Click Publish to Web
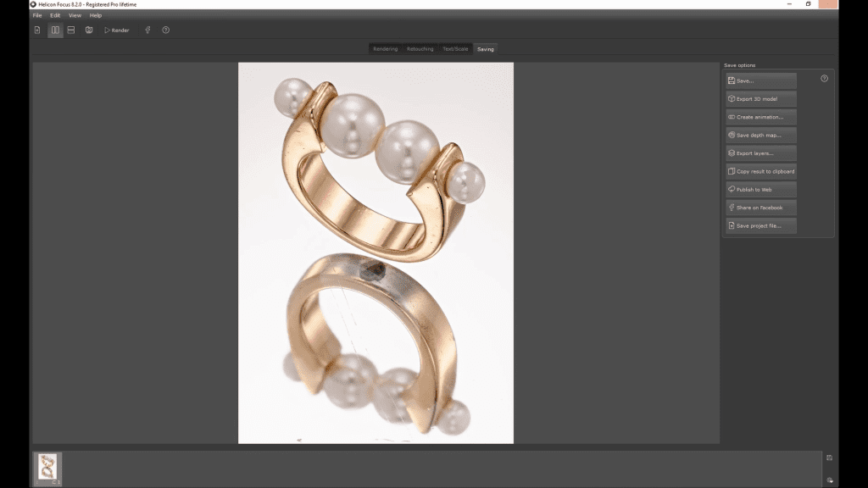Image resolution: width=868 pixels, height=488 pixels. tap(761, 189)
